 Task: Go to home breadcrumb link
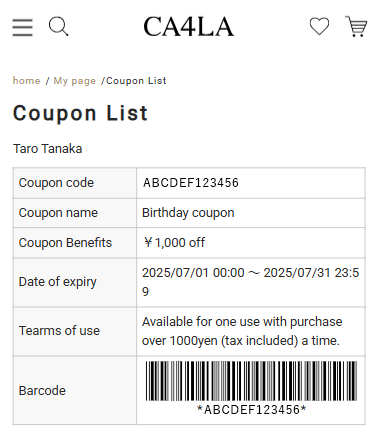[26, 81]
